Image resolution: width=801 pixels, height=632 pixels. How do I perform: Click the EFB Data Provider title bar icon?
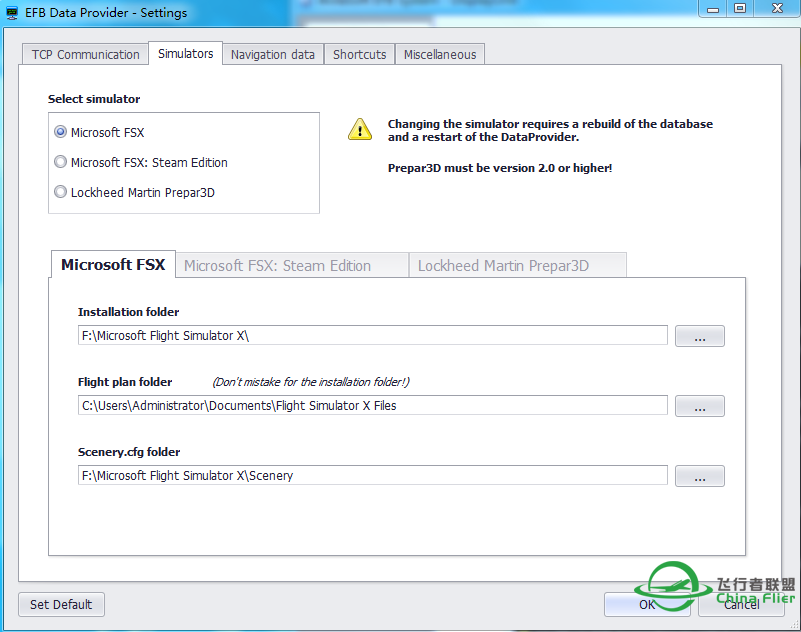[12, 13]
